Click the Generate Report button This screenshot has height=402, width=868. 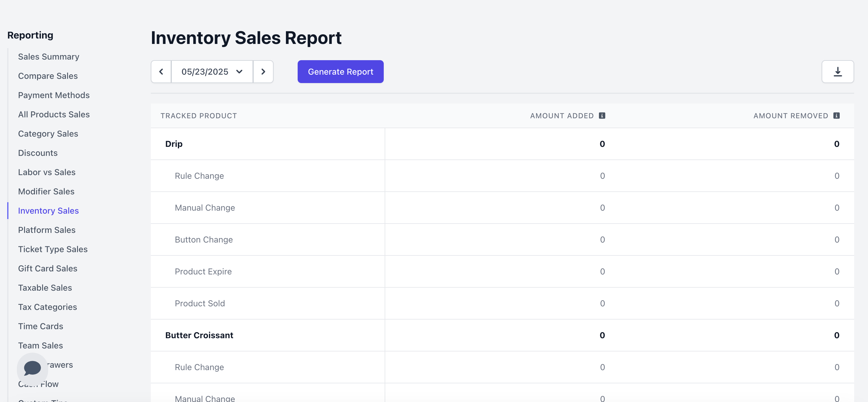pos(340,71)
